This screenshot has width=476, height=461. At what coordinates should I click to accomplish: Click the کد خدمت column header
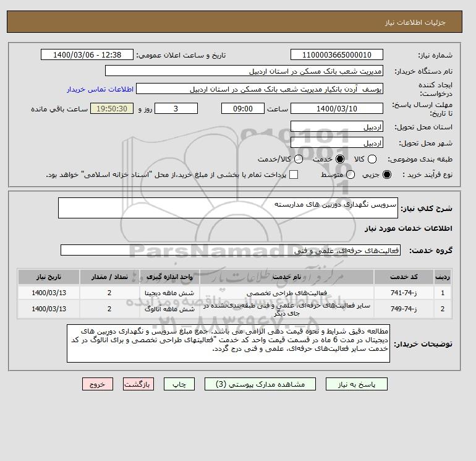click(404, 277)
